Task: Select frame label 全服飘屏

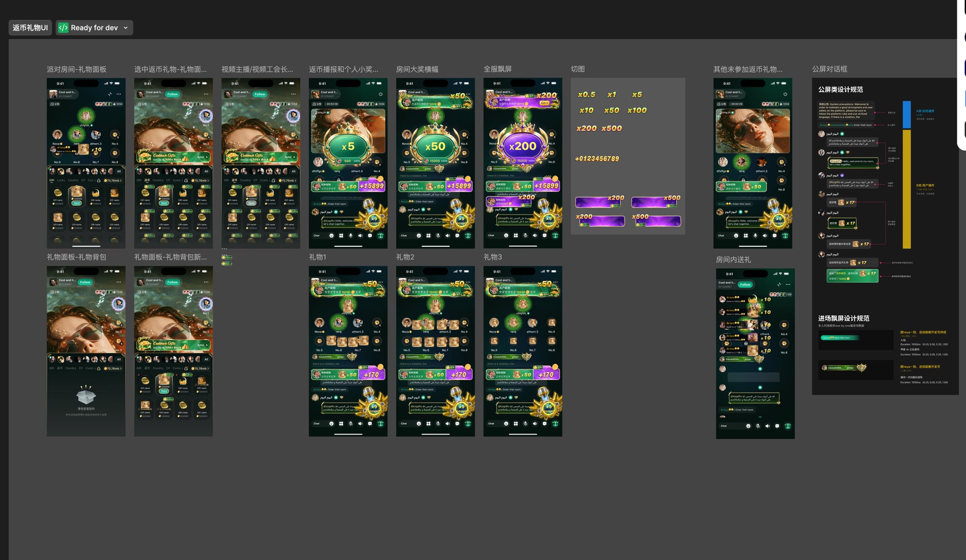Action: pyautogui.click(x=497, y=69)
